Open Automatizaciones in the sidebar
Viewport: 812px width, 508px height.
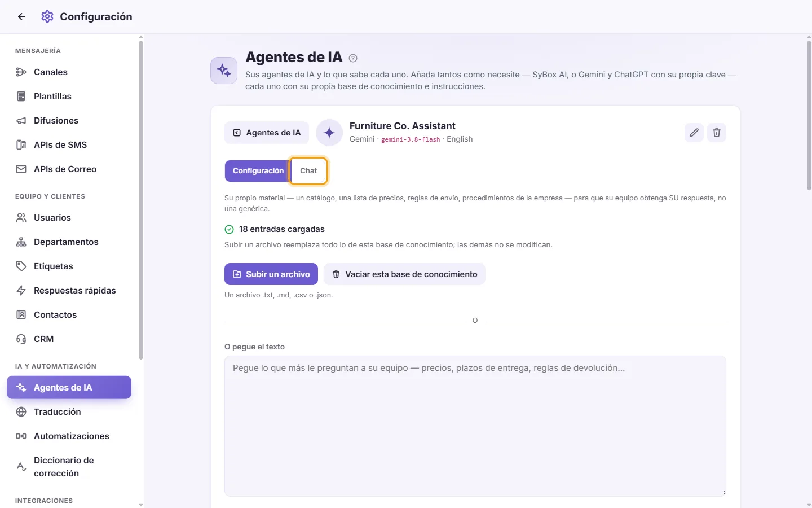pyautogui.click(x=69, y=436)
